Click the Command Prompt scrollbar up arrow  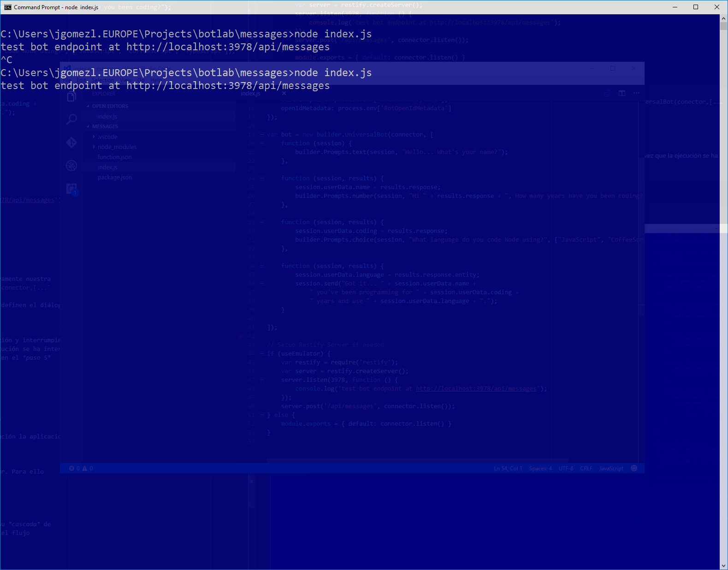pyautogui.click(x=723, y=18)
